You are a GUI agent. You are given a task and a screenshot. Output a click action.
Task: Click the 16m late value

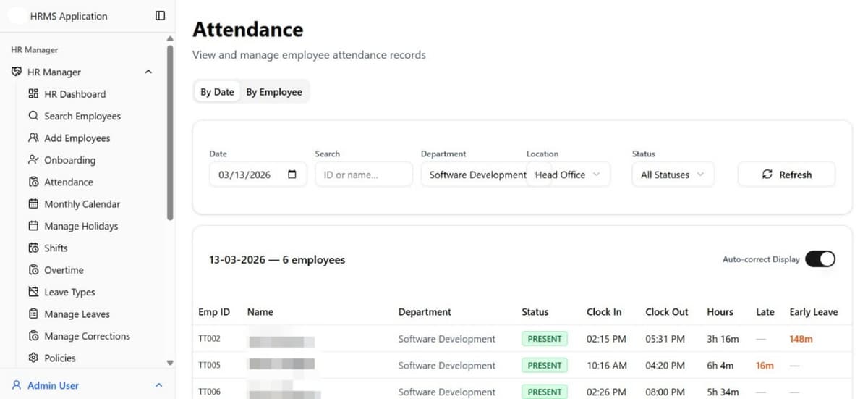[x=765, y=366]
